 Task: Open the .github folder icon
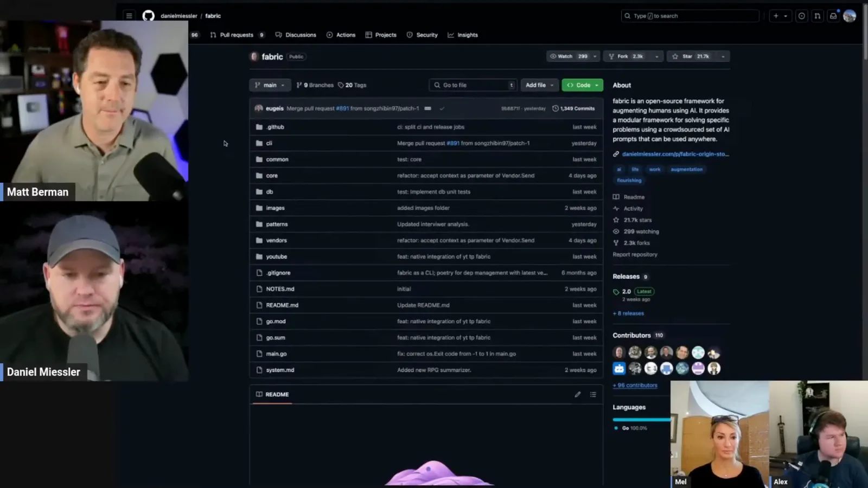(259, 127)
